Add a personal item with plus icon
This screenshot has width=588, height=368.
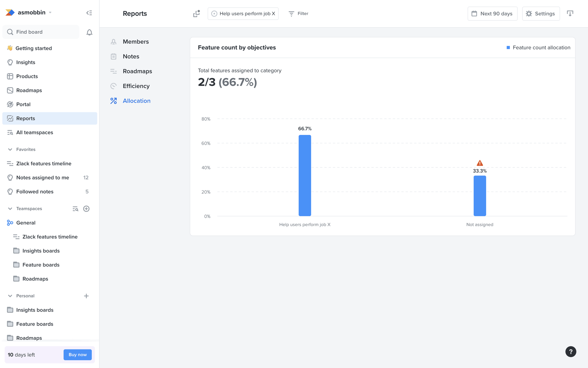click(x=86, y=296)
